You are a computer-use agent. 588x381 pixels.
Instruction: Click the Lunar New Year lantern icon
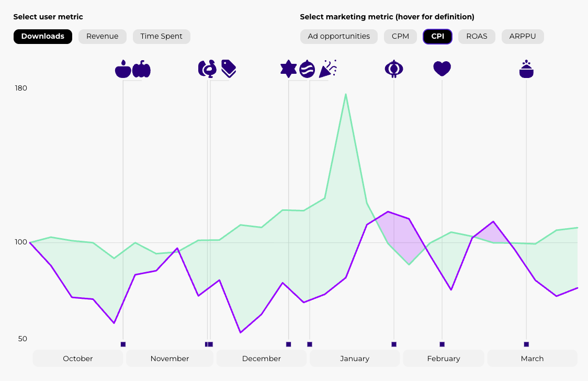[x=394, y=69]
